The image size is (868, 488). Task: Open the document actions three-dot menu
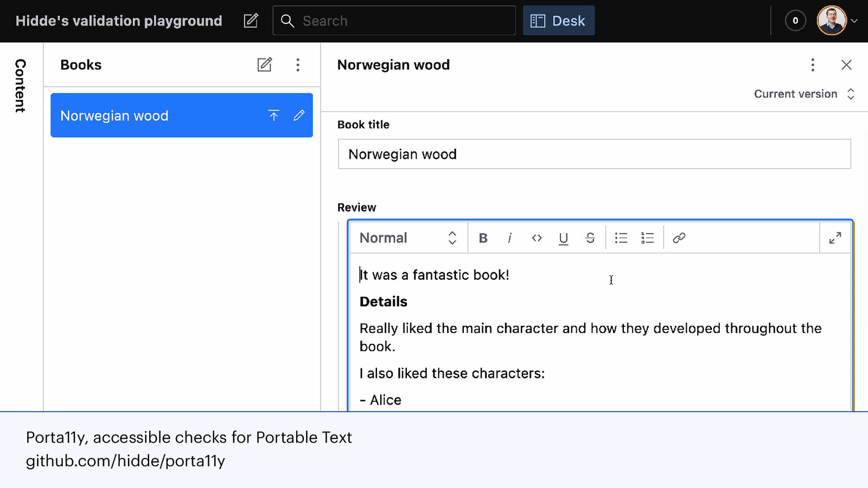[813, 65]
